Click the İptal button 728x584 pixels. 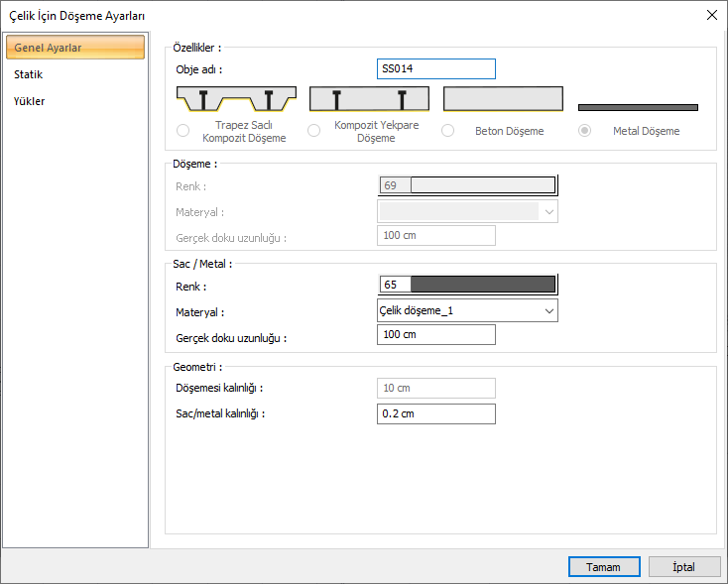click(684, 567)
